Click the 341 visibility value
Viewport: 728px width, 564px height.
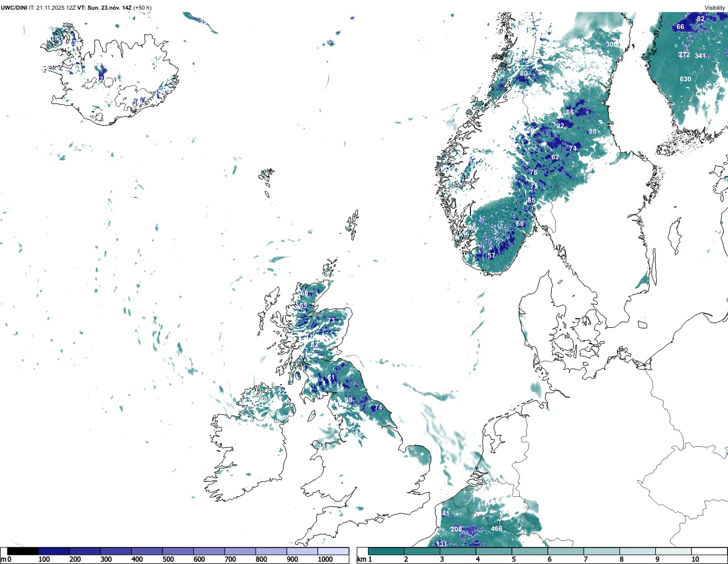point(700,56)
